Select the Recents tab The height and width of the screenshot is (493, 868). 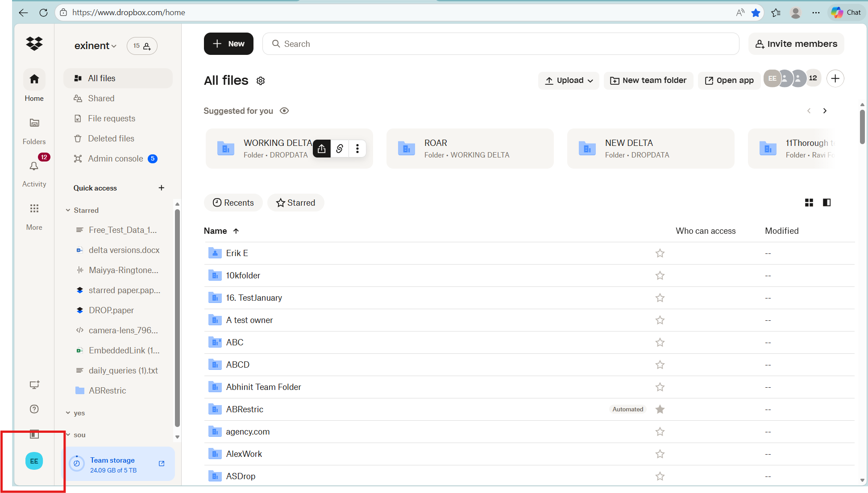[233, 203]
